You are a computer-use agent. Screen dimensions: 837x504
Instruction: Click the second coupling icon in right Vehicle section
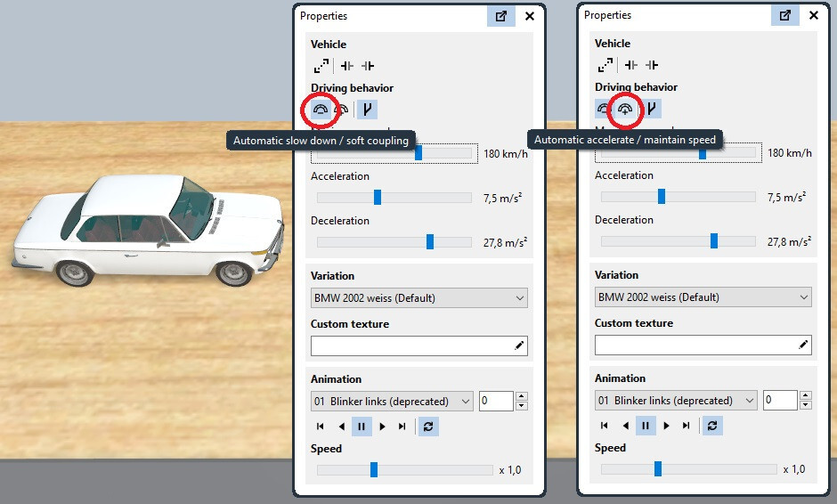pyautogui.click(x=652, y=65)
